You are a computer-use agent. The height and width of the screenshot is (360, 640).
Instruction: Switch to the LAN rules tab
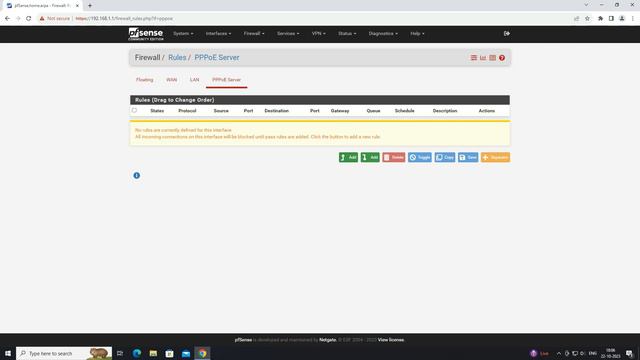(x=194, y=80)
